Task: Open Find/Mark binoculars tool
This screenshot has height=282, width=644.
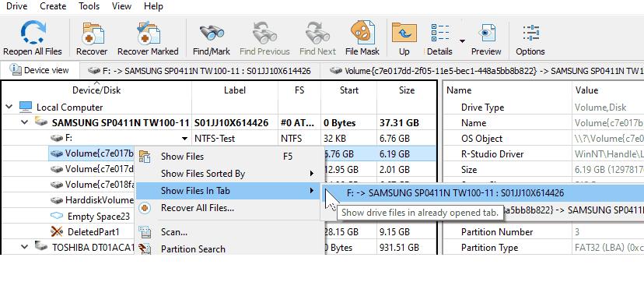Action: point(211,33)
